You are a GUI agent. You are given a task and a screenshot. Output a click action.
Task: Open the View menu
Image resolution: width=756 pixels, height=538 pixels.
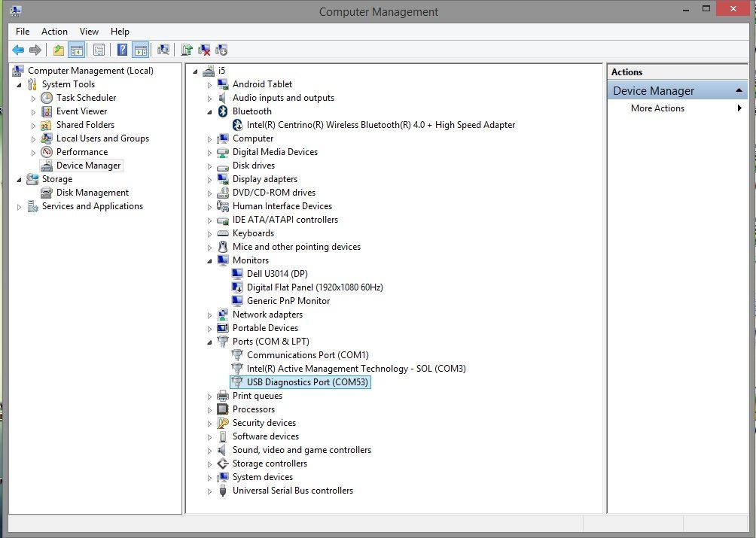(x=89, y=32)
